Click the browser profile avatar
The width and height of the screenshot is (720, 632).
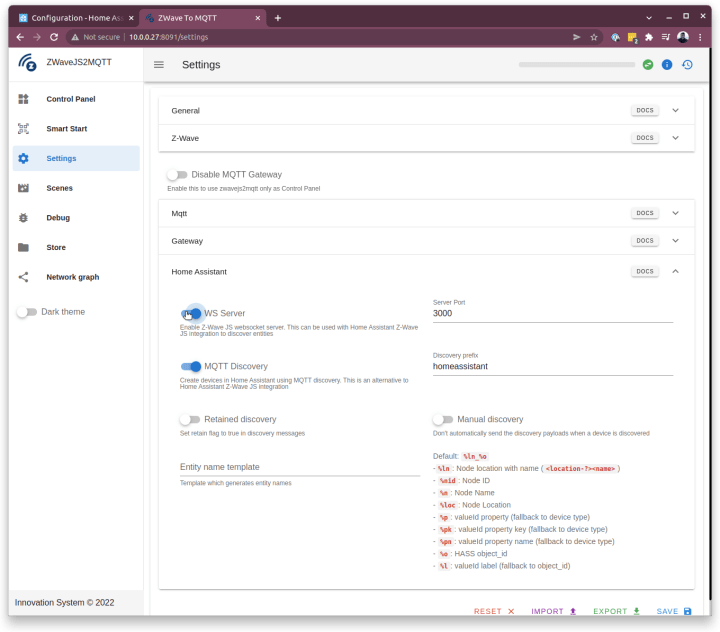click(683, 37)
